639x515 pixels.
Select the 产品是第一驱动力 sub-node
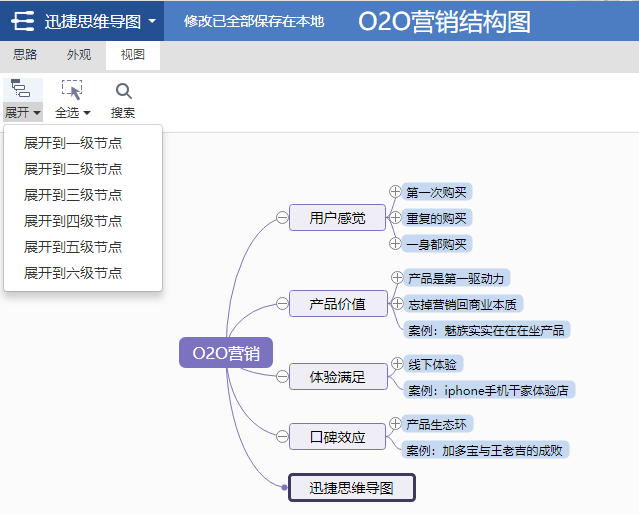click(x=456, y=278)
